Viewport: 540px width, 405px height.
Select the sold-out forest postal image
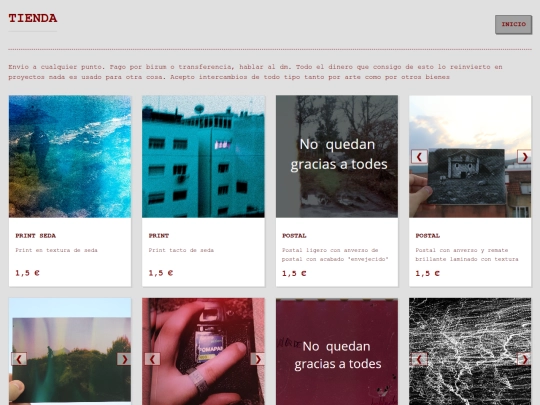point(337,156)
